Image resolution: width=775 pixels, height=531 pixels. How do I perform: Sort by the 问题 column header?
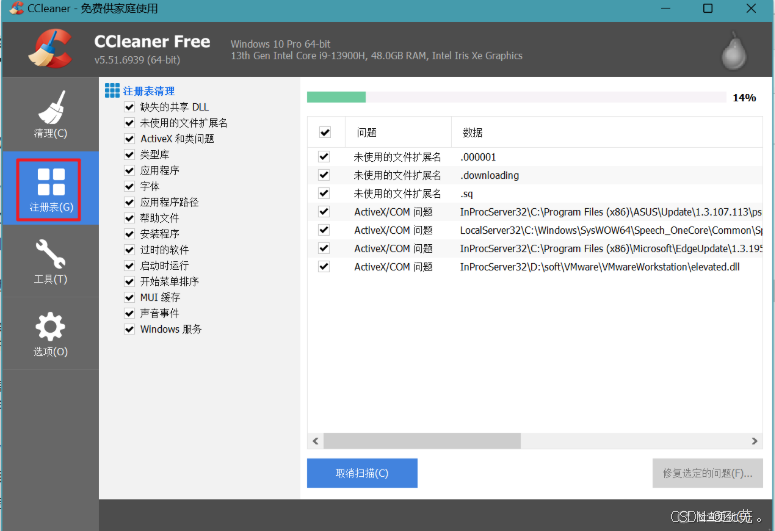(x=398, y=132)
